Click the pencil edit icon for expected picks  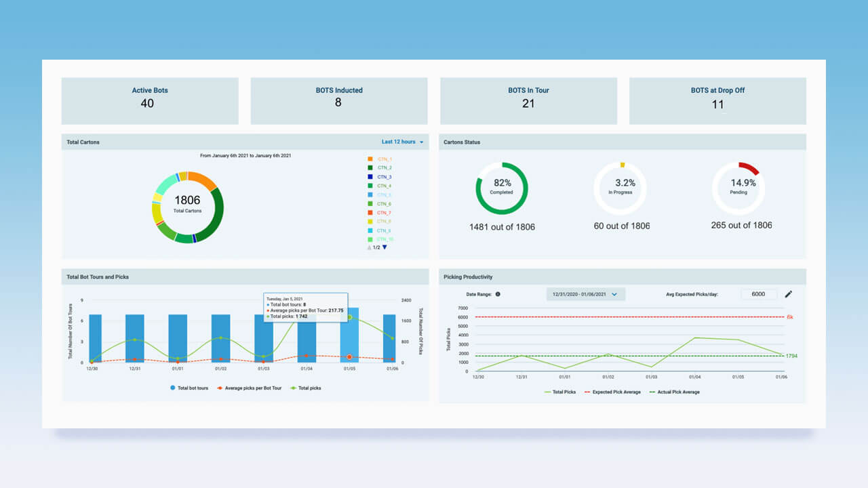(788, 294)
